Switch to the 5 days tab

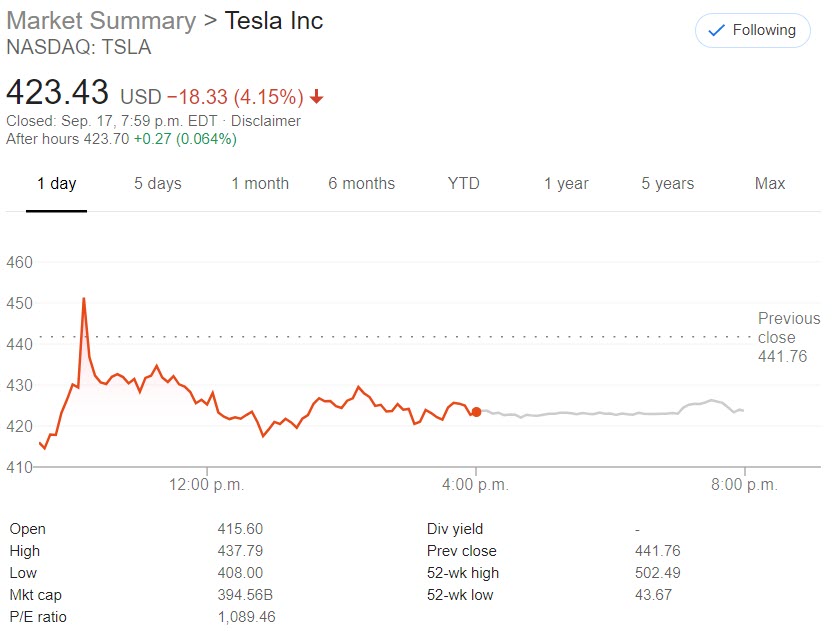[158, 183]
